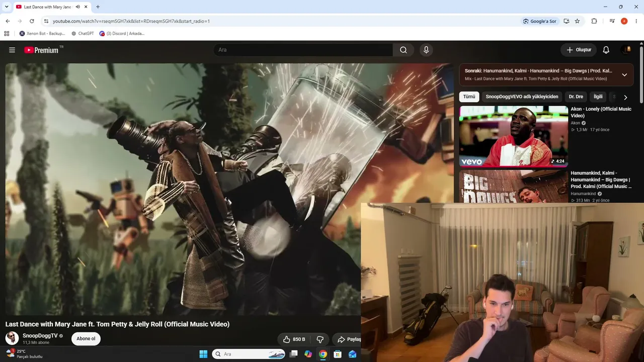Reload the YouTube page
The image size is (644, 362).
[32, 21]
